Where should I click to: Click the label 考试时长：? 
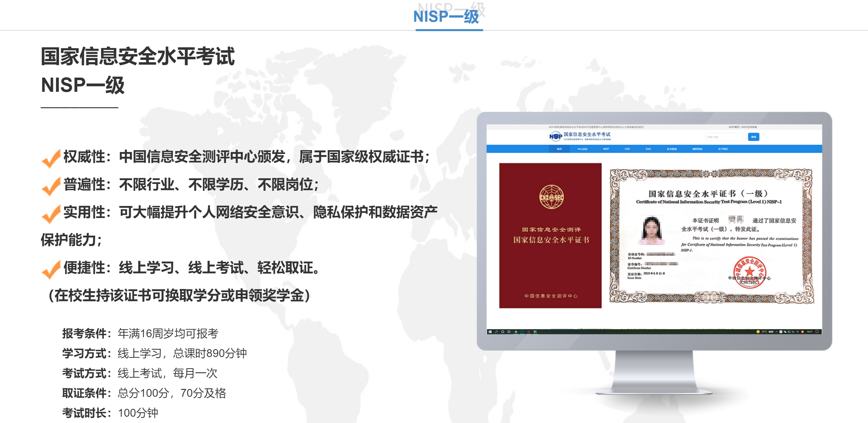[87, 413]
